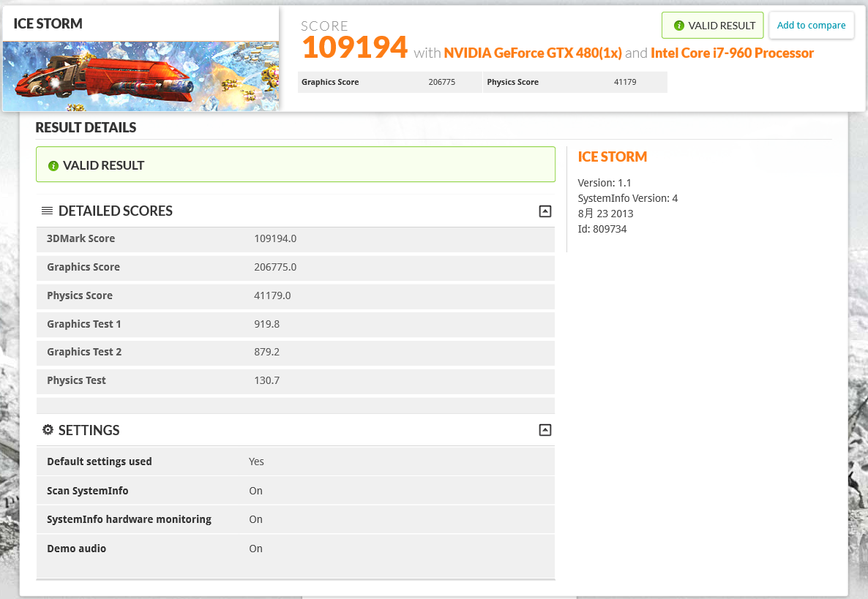Select the large VALID RESULT banner
Image resolution: width=868 pixels, height=599 pixels.
pos(296,165)
